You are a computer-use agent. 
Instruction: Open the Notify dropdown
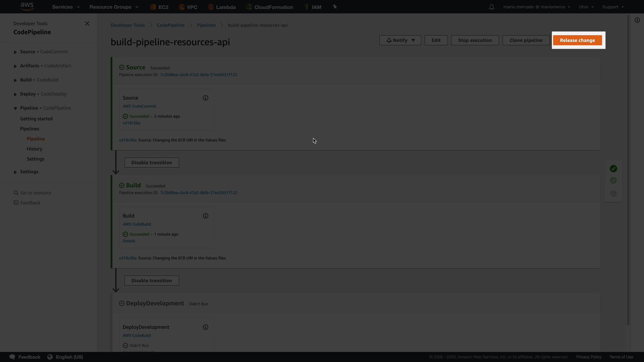(x=400, y=40)
